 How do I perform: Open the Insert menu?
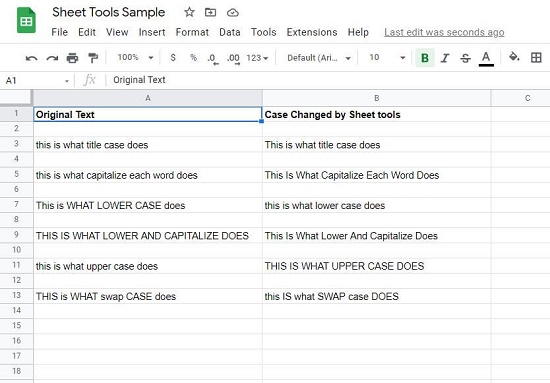point(152,32)
